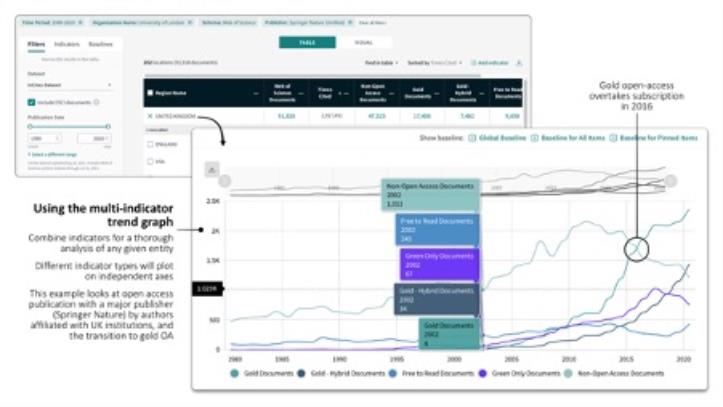The width and height of the screenshot is (723, 407).
Task: Open the Gold-Hybrid Documents column menu
Action: 481,93
